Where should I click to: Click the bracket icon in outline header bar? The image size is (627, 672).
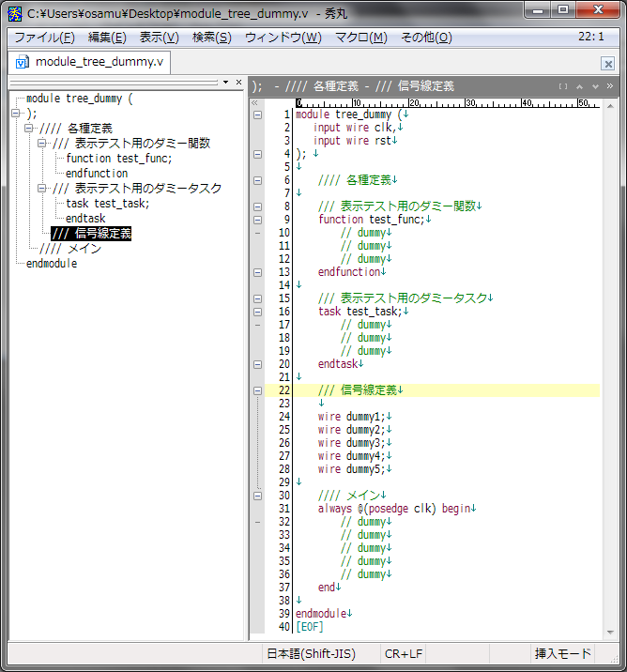point(562,86)
